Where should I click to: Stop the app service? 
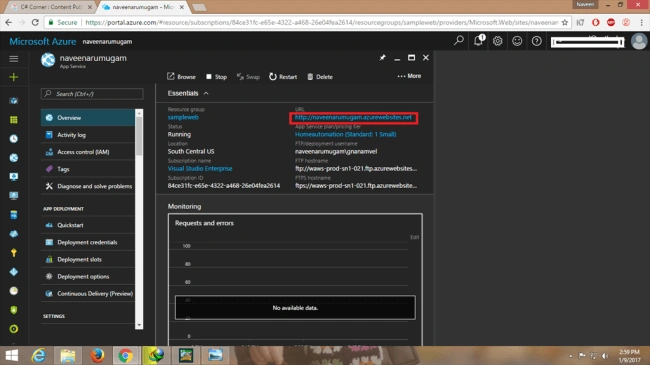(x=216, y=77)
